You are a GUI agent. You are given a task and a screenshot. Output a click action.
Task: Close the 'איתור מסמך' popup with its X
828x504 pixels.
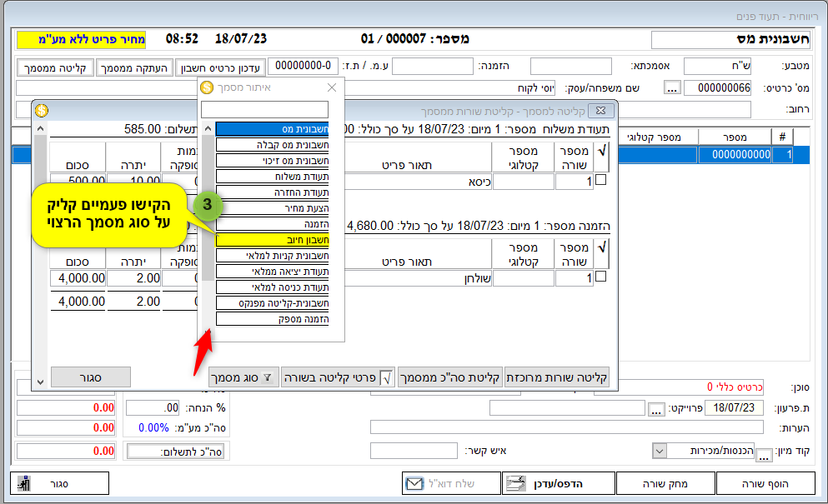pyautogui.click(x=332, y=87)
